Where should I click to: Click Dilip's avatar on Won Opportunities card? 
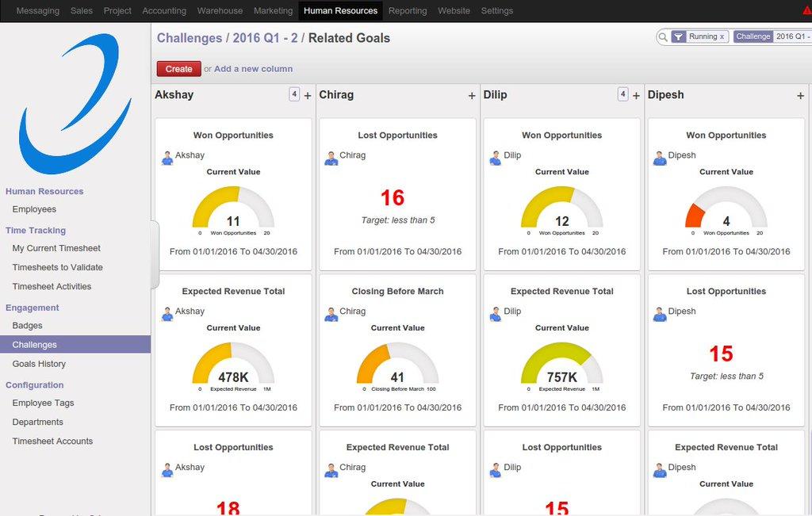[496, 158]
